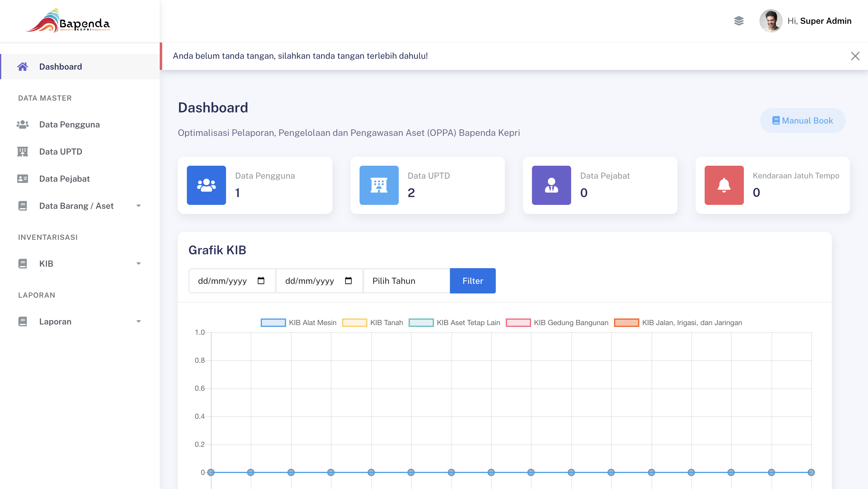The width and height of the screenshot is (868, 489).
Task: Open calendar picker on second date field
Action: point(348,281)
